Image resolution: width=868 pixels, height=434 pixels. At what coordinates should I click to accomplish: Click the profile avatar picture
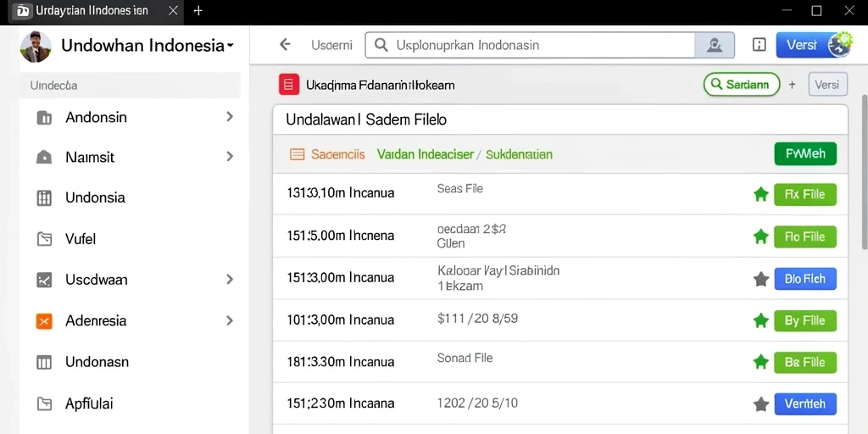click(36, 47)
